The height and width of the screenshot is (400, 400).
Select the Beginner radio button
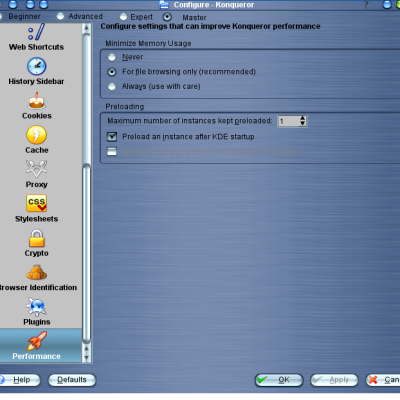coord(1,16)
